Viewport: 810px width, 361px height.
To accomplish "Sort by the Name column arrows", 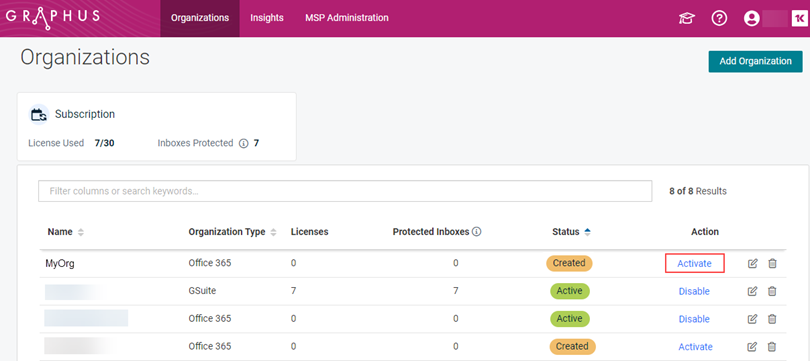I will 80,232.
